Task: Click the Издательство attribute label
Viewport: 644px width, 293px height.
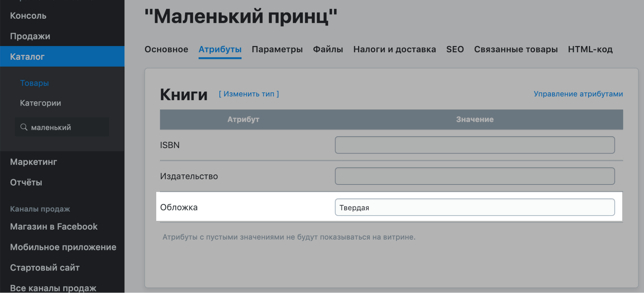Action: click(x=189, y=176)
